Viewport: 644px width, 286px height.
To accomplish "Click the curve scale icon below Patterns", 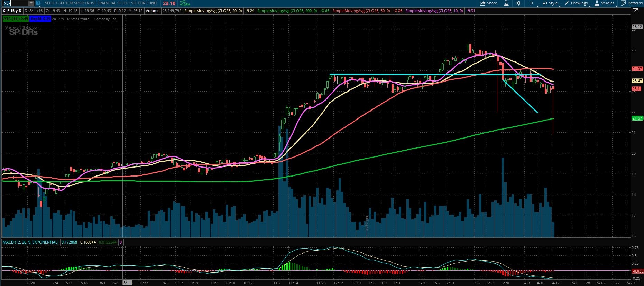I will pyautogui.click(x=635, y=11).
